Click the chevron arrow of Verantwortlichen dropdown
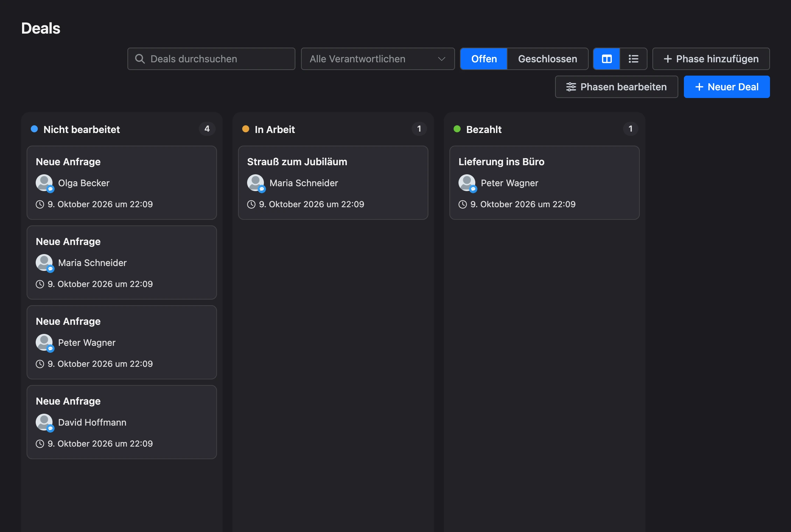 [x=442, y=59]
